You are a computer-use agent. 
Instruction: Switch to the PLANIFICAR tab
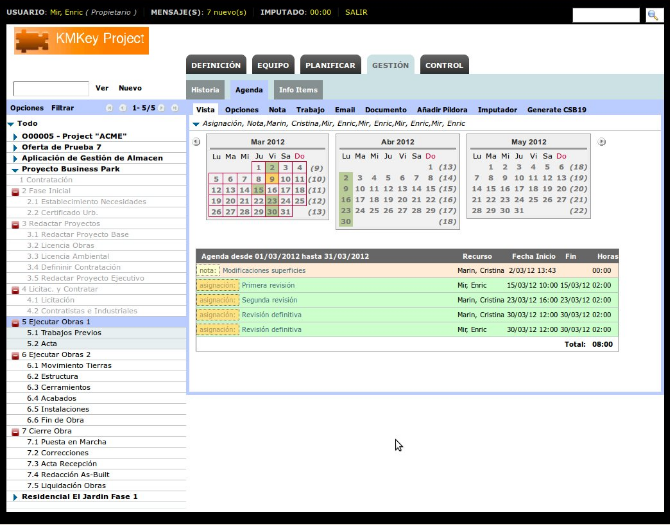330,65
